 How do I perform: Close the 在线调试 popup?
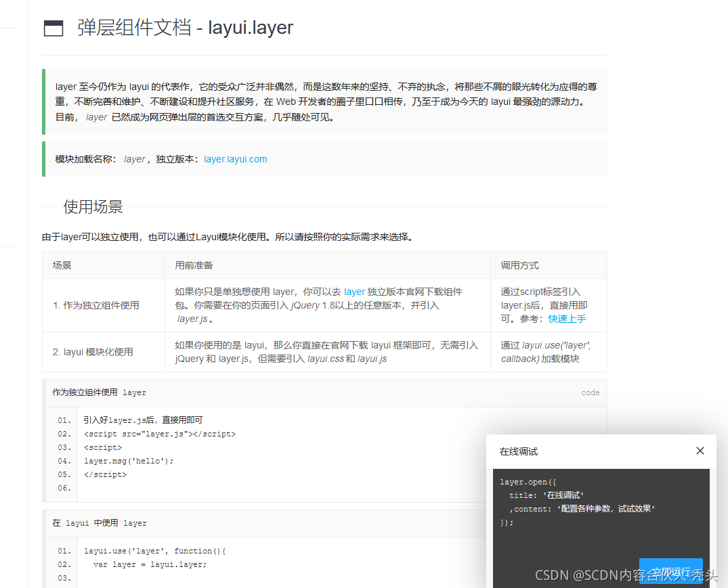pyautogui.click(x=700, y=451)
